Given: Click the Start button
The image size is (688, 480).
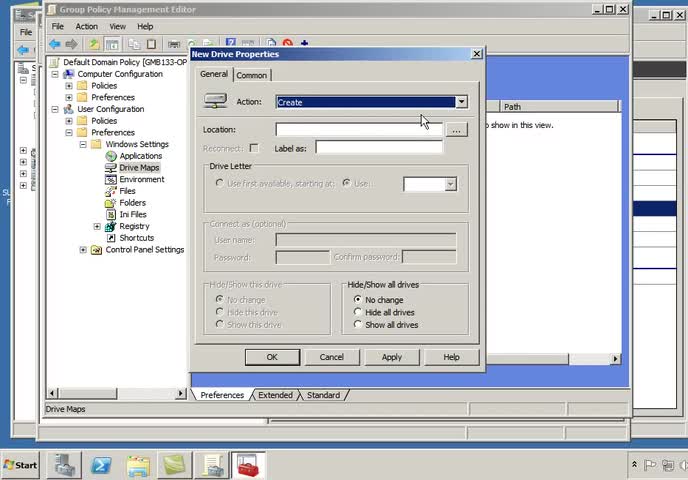Looking at the screenshot, I should point(20,465).
